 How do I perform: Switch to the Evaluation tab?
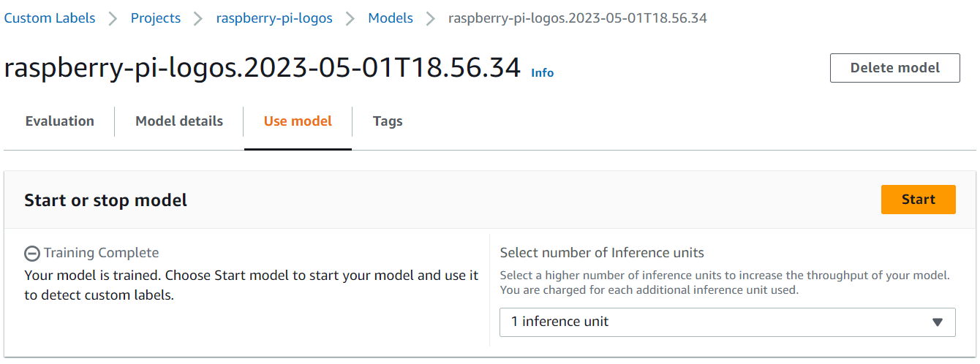coord(60,121)
